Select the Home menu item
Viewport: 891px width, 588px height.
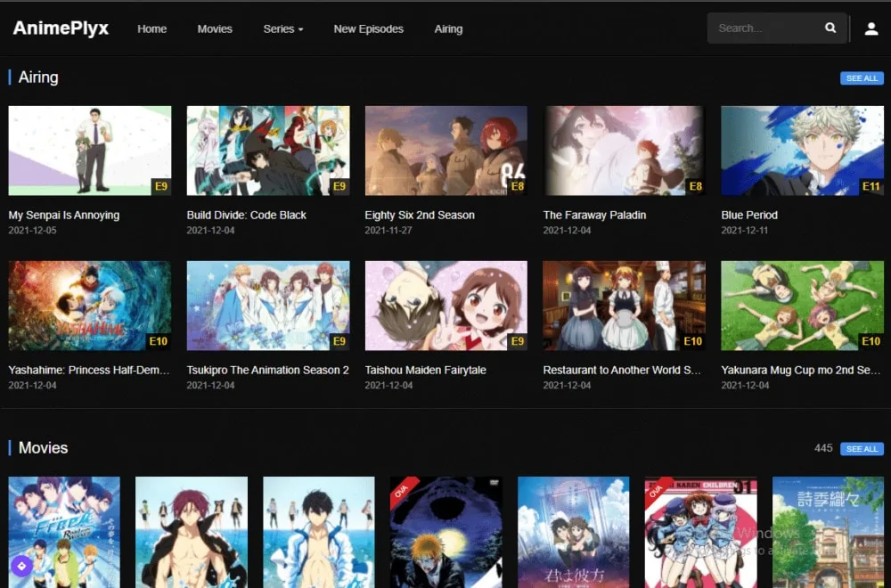pos(151,29)
